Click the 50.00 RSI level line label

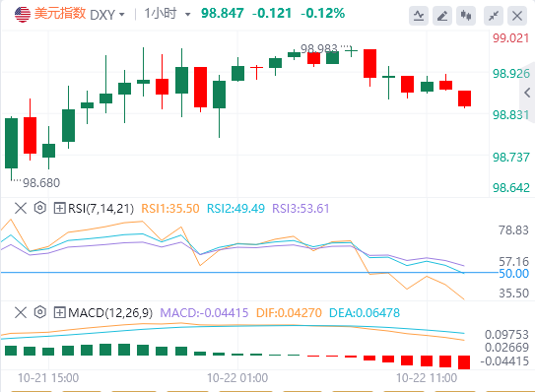coord(513,273)
